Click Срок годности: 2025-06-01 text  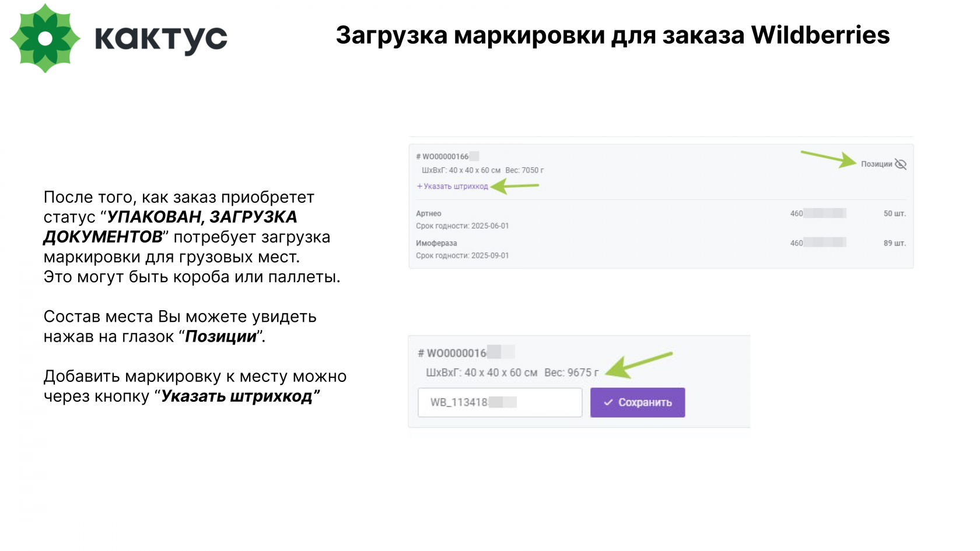coord(463,226)
